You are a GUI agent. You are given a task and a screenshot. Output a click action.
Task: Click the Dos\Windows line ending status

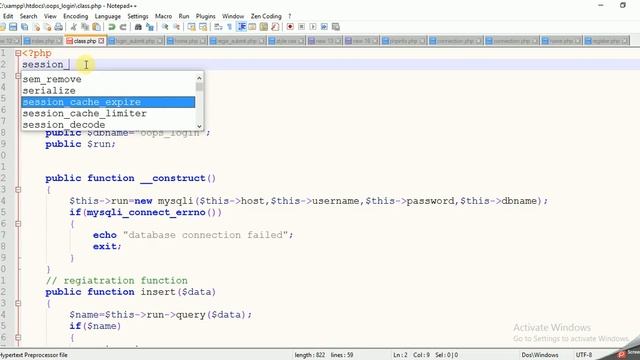540,355
